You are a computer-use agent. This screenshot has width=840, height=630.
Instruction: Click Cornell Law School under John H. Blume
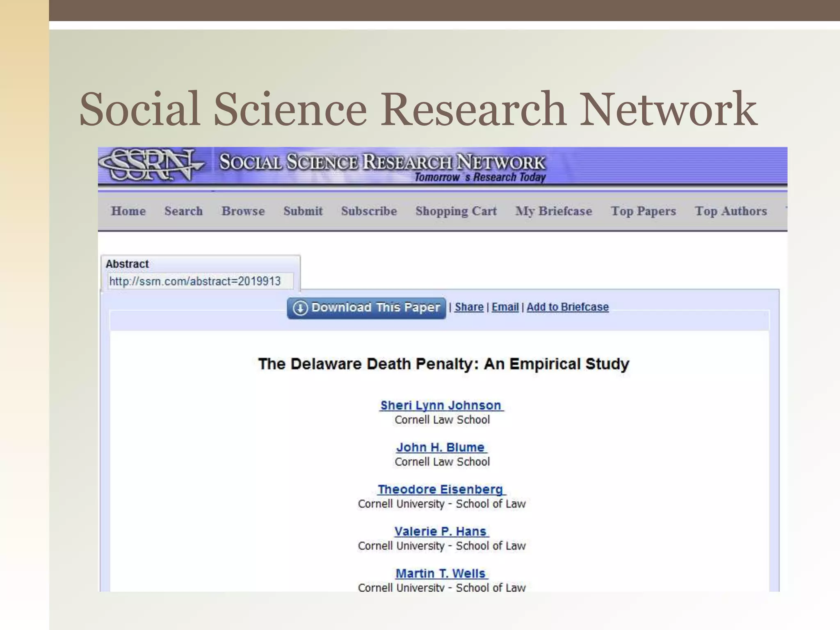click(x=442, y=461)
